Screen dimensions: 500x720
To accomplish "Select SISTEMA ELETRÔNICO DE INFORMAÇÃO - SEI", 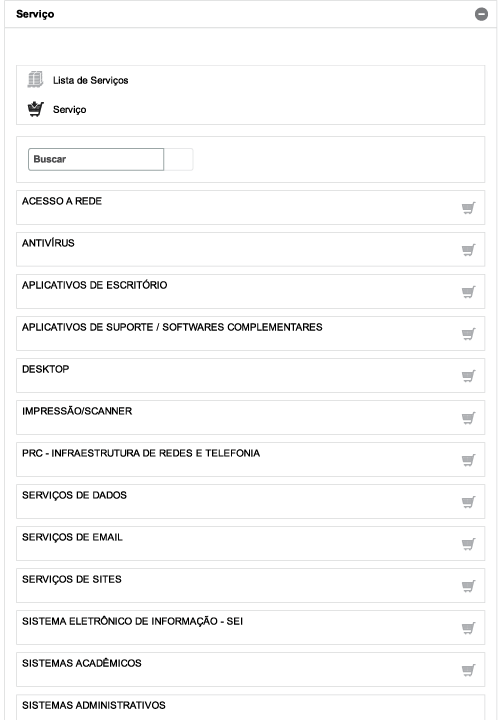I will point(250,628).
